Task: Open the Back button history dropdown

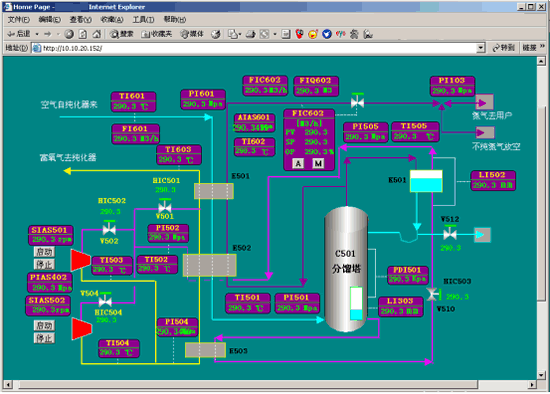Action: (x=37, y=34)
